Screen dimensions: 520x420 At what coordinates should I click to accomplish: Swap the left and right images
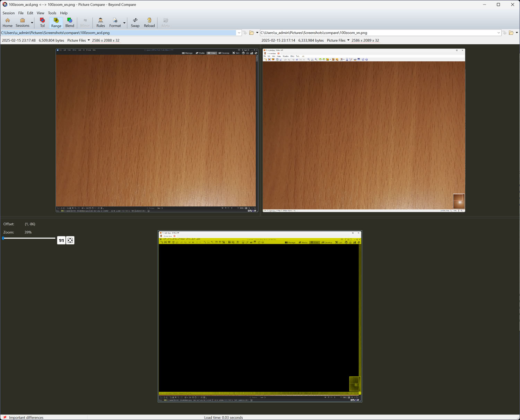(x=135, y=23)
